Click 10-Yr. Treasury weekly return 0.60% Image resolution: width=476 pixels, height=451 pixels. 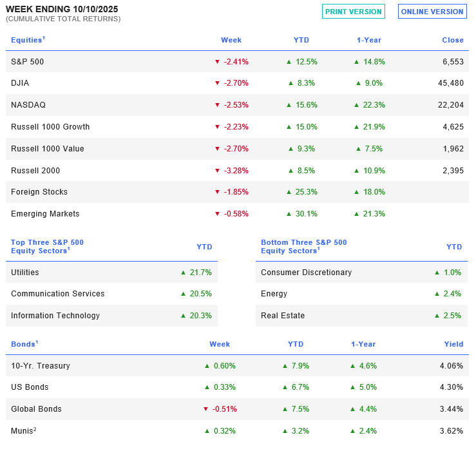pyautogui.click(x=225, y=366)
